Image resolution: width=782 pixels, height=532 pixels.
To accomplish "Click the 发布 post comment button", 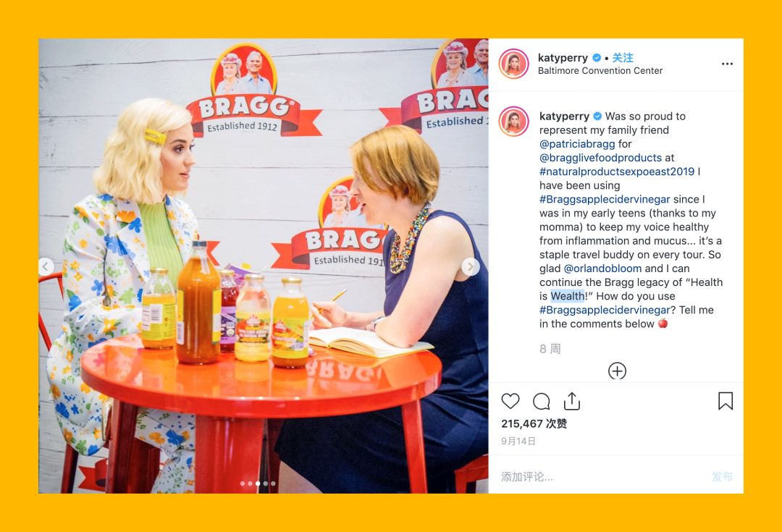I will 722,477.
